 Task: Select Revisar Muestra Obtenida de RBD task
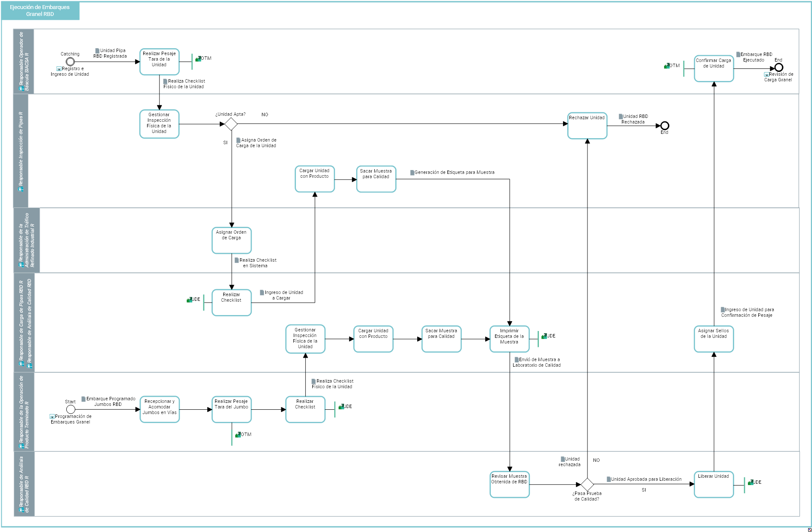510,485
